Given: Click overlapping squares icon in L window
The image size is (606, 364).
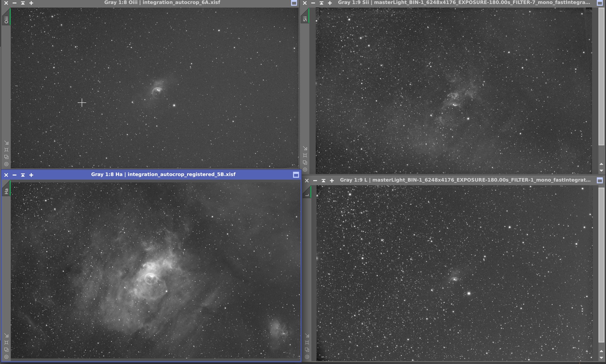Looking at the screenshot, I should coord(307,350).
